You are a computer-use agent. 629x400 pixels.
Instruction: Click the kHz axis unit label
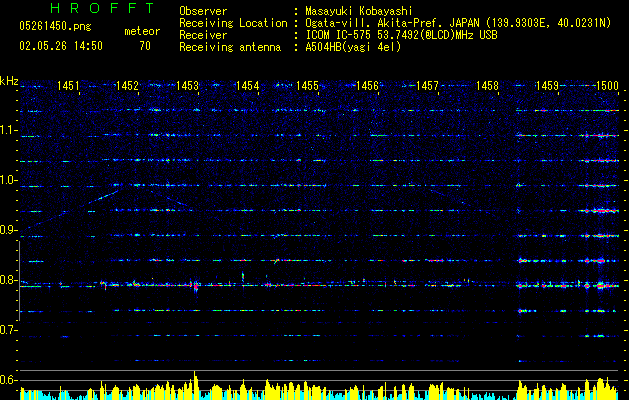pos(9,81)
